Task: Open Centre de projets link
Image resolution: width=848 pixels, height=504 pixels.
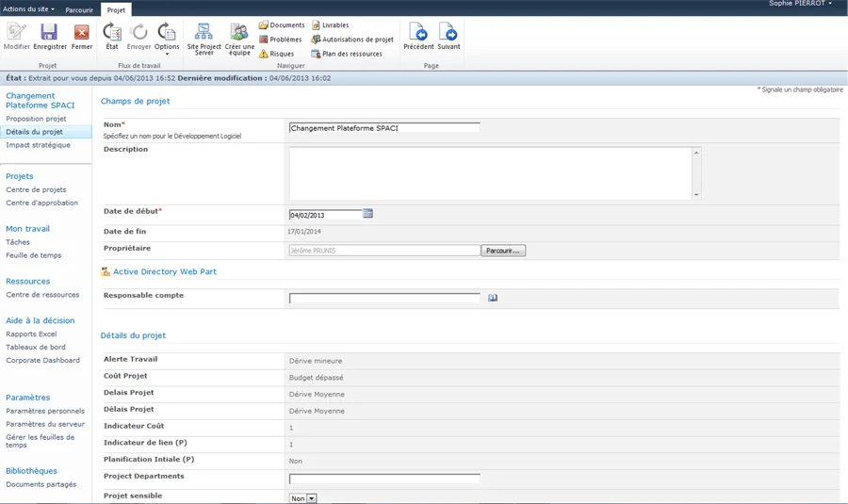Action: click(36, 190)
